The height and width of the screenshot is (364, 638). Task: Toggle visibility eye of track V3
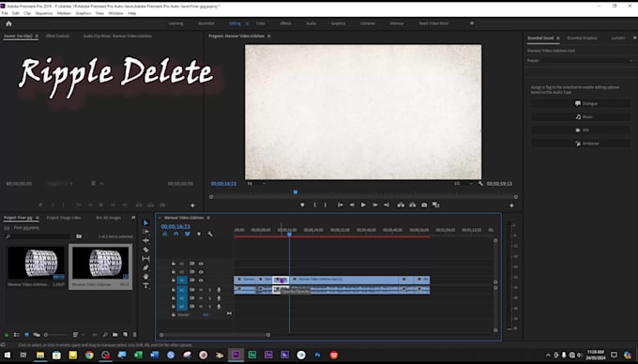coord(201,264)
